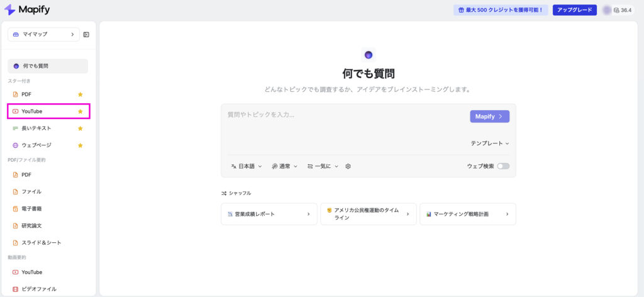Toggle the ウェブ検索 switch on
This screenshot has width=644, height=297.
point(503,166)
